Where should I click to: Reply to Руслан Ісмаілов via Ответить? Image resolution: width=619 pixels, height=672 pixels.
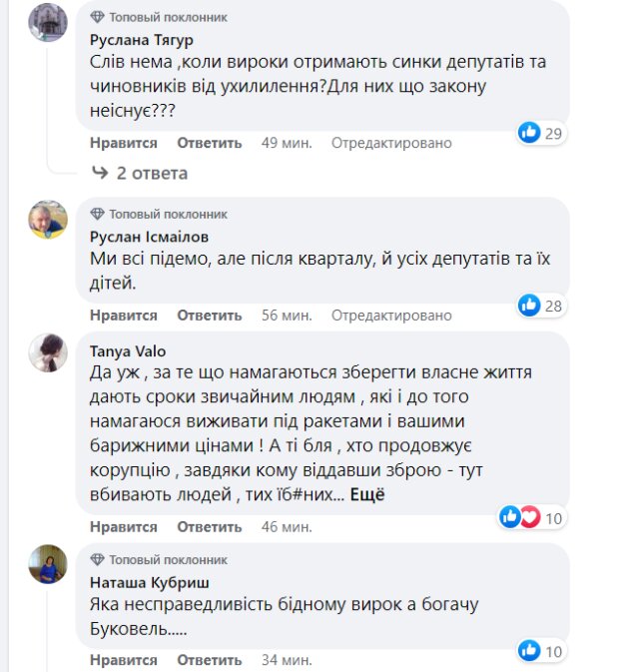tap(210, 315)
